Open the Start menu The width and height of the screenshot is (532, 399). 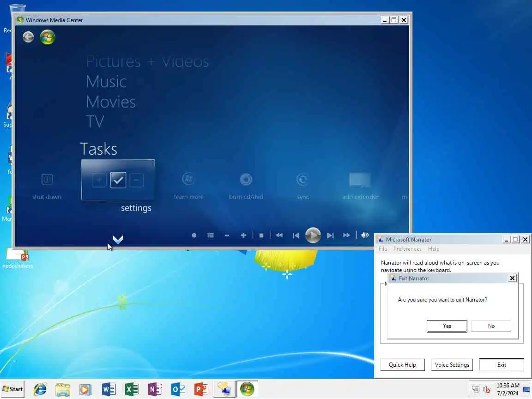[12, 389]
